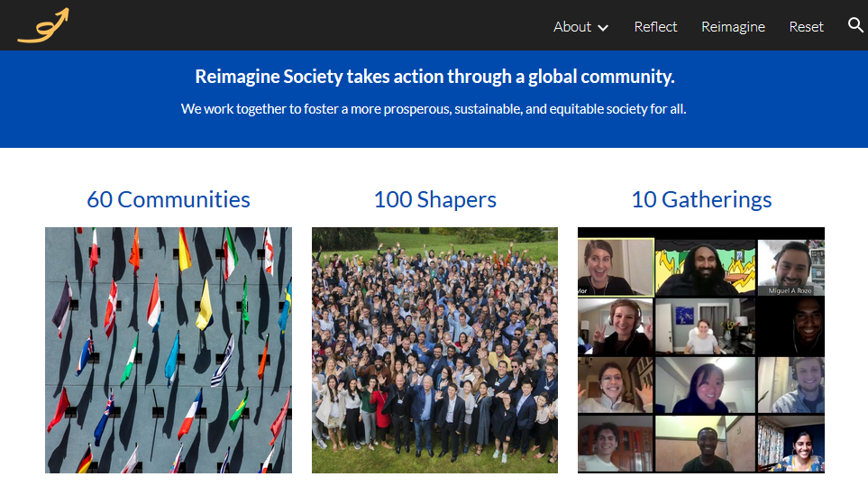
Task: Click the "We work together" subtitle text
Action: pyautogui.click(x=434, y=109)
